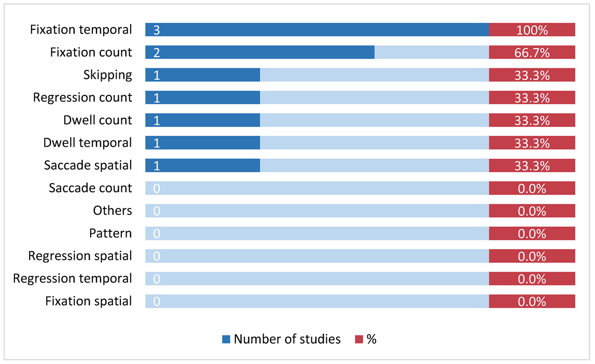This screenshot has height=364, width=595.
Task: Click the 100% red bar segment
Action: click(532, 30)
